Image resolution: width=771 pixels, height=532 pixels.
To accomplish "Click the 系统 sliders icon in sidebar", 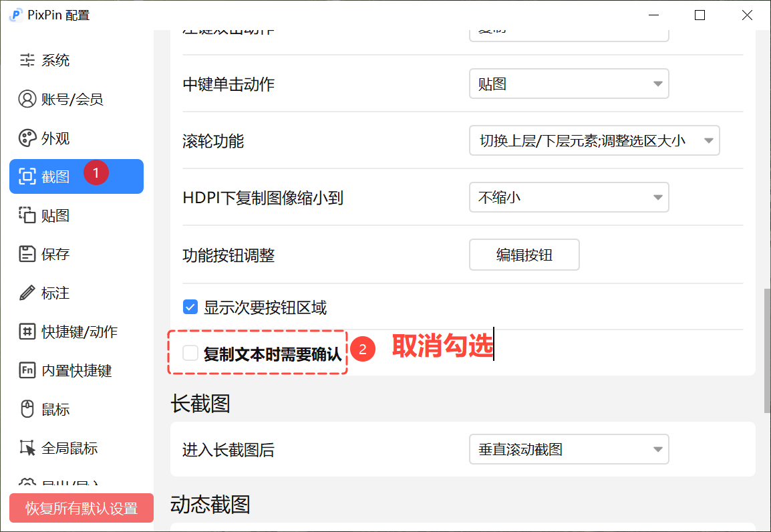I will coord(27,61).
